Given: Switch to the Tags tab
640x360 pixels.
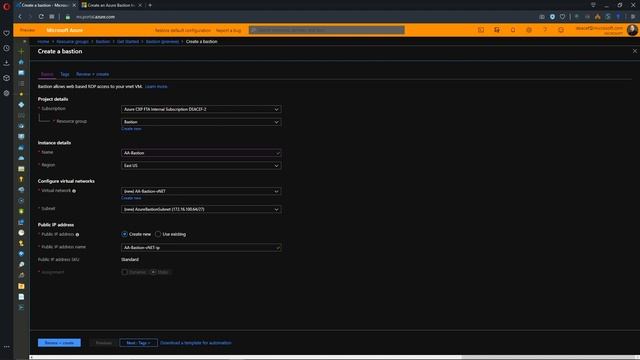Looking at the screenshot, I should tap(64, 74).
